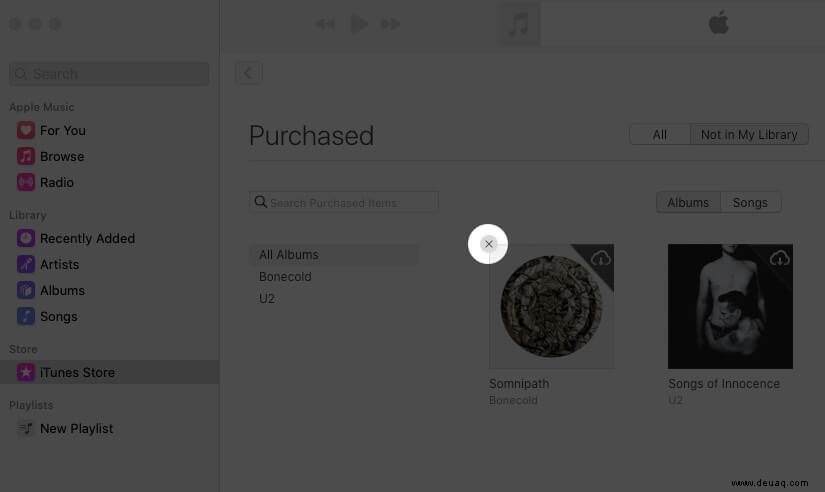
Task: Open For You in sidebar
Action: coord(62,130)
